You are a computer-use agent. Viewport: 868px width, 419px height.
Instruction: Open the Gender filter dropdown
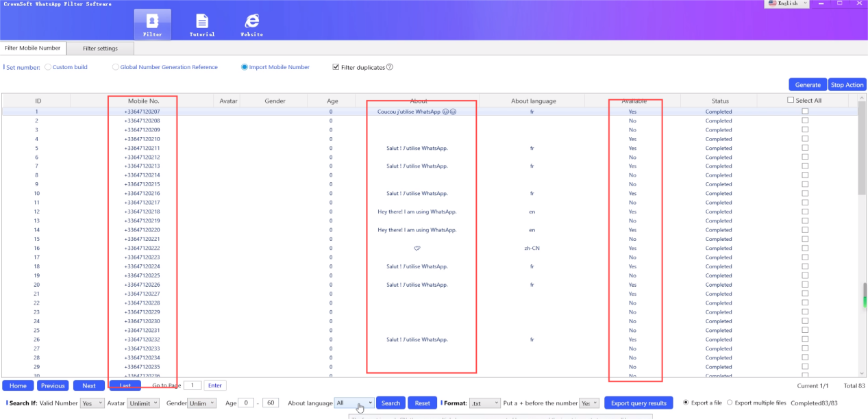pyautogui.click(x=202, y=403)
